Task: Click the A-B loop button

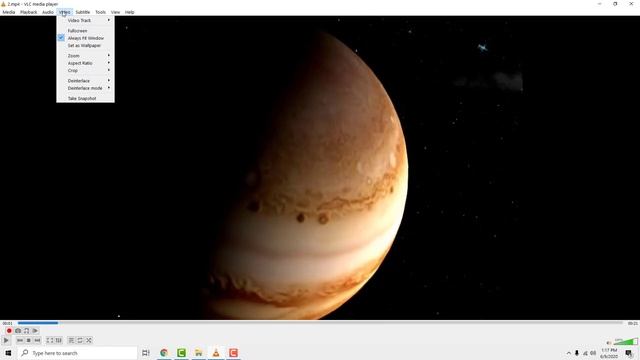Action: [x=27, y=331]
